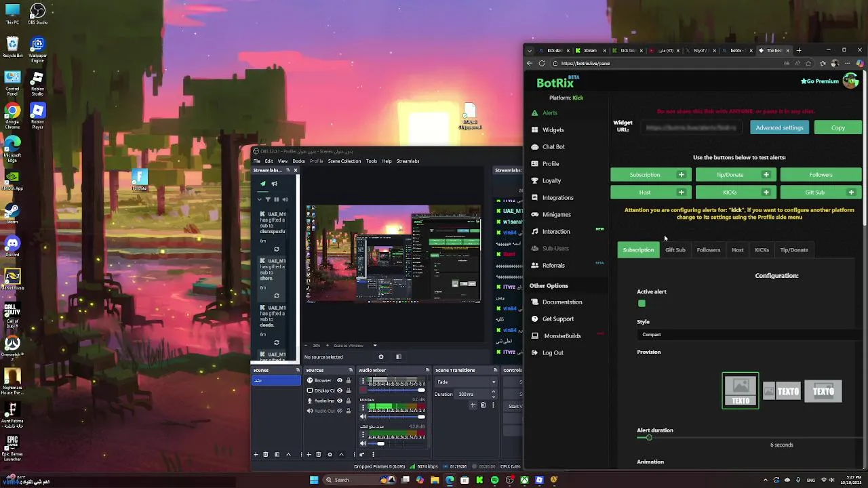Toggle lock on Browser source in OBS
This screenshot has width=868, height=488.
click(349, 380)
